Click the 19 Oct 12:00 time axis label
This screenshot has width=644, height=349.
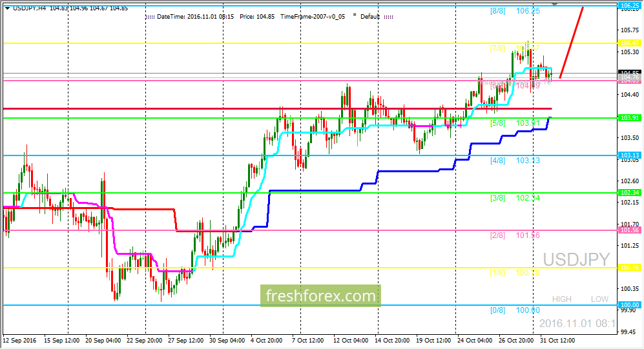433,341
